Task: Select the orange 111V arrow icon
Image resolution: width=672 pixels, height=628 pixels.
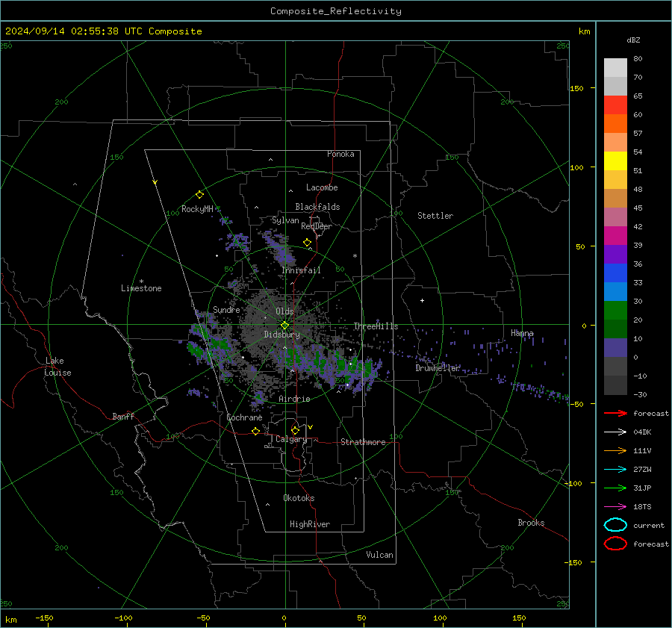Action: click(x=615, y=450)
